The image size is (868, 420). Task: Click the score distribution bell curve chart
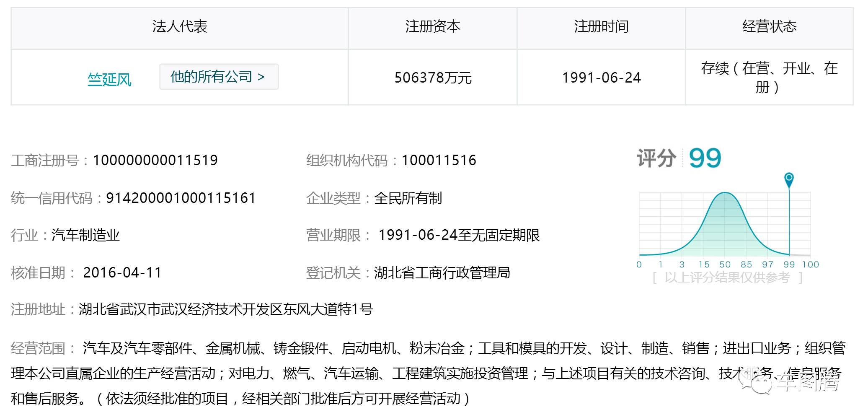725,224
